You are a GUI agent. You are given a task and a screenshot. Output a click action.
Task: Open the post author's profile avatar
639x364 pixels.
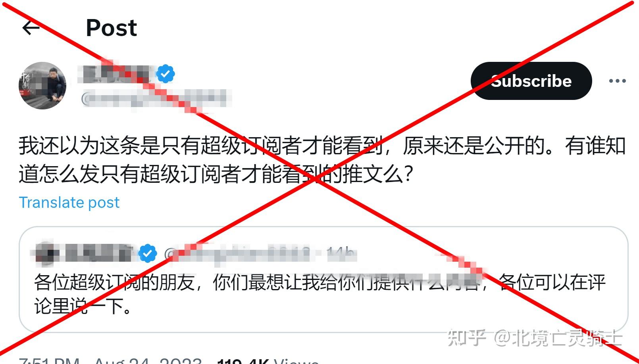42,85
